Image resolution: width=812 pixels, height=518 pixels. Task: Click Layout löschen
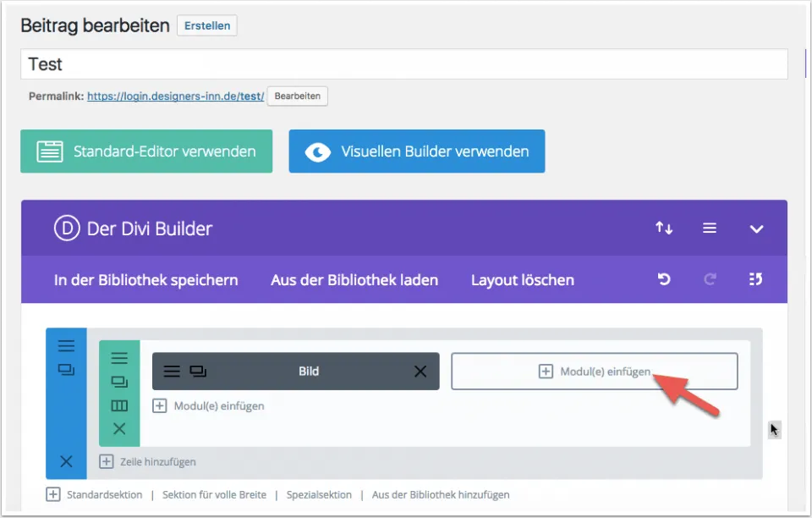coord(522,279)
